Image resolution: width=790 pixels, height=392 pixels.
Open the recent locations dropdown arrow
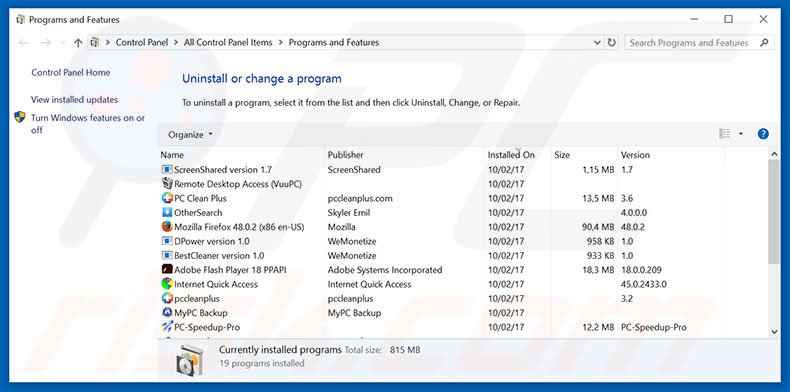pyautogui.click(x=62, y=43)
